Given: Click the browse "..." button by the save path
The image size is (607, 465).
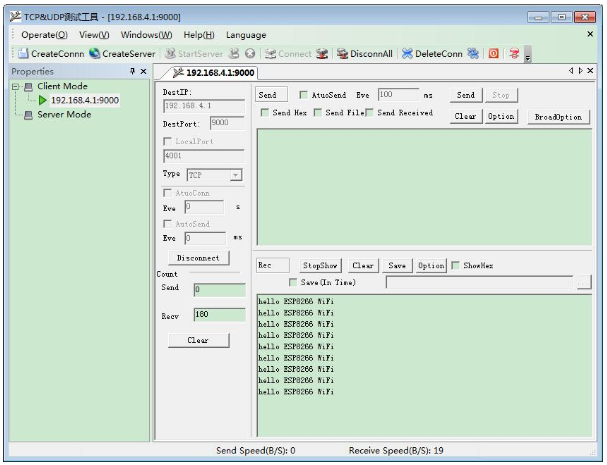Looking at the screenshot, I should 584,283.
